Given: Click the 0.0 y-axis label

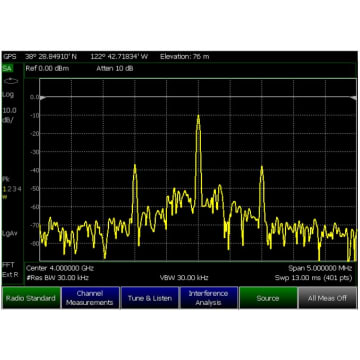Looking at the screenshot, I should [x=35, y=97].
